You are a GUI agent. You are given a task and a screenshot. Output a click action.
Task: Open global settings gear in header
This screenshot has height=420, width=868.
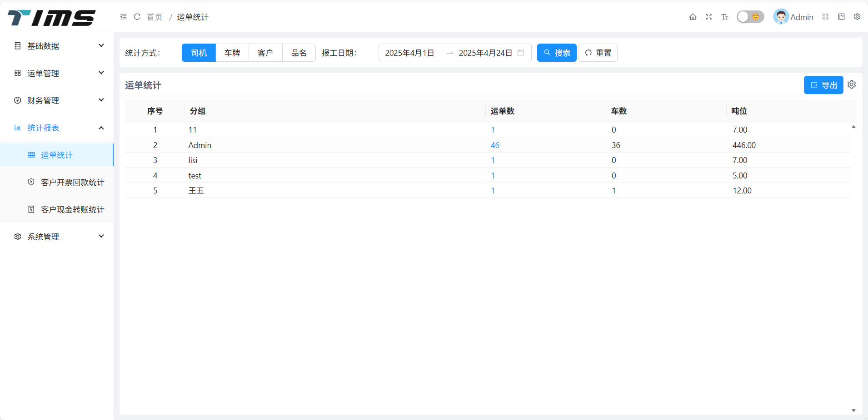[857, 17]
